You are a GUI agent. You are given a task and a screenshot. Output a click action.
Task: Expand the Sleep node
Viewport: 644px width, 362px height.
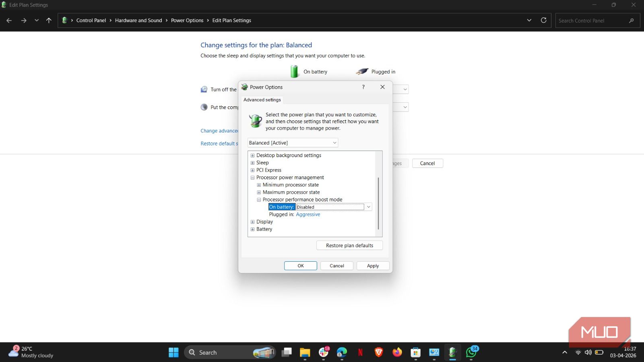(x=252, y=163)
